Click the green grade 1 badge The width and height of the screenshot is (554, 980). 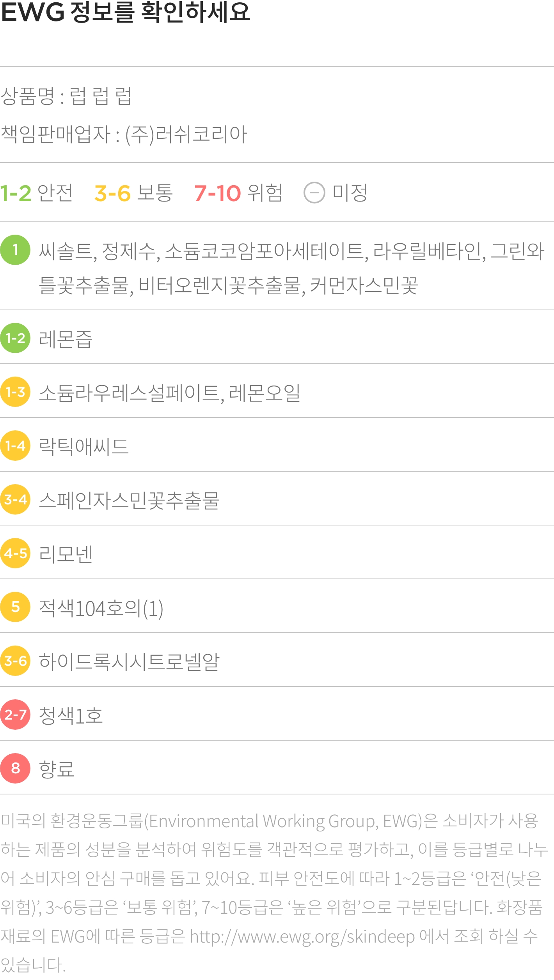pyautogui.click(x=15, y=250)
